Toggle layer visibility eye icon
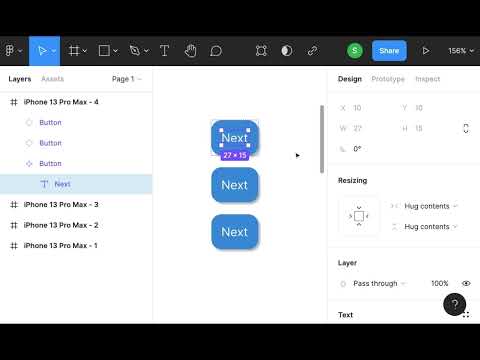 click(x=466, y=283)
